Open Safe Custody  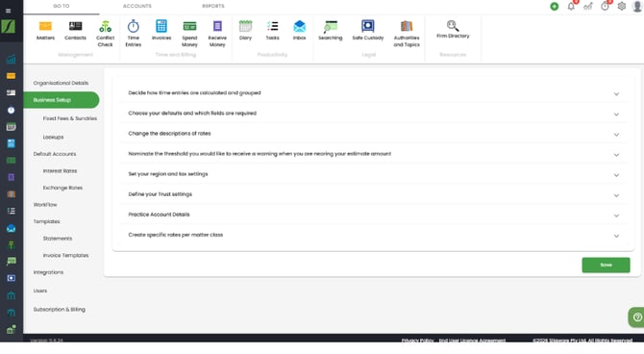[x=367, y=31]
